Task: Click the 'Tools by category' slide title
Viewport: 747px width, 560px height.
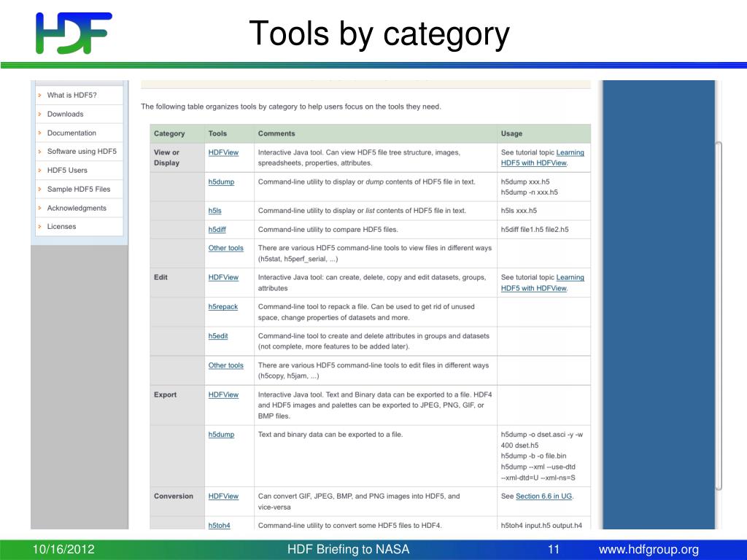Action: [379, 34]
